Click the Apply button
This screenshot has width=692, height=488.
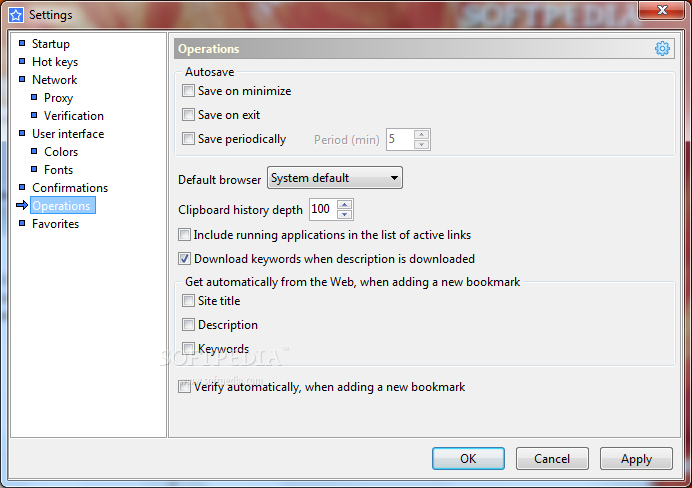[x=636, y=458]
